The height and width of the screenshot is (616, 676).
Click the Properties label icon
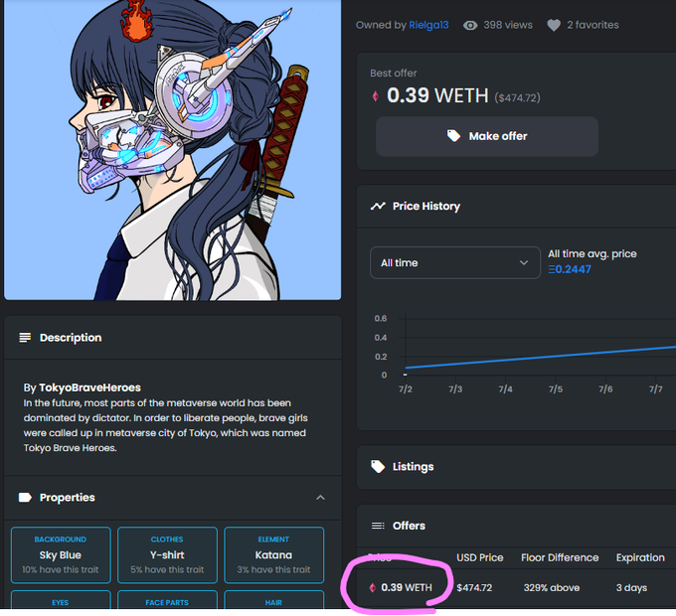tap(25, 498)
